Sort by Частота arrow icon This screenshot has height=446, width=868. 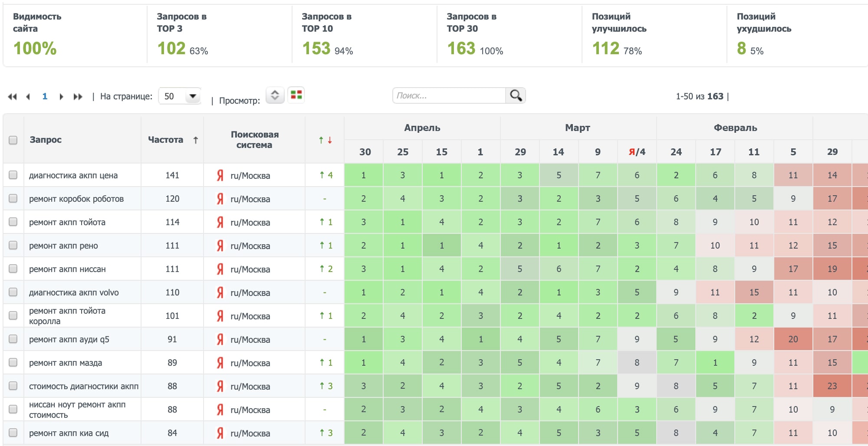(x=196, y=140)
